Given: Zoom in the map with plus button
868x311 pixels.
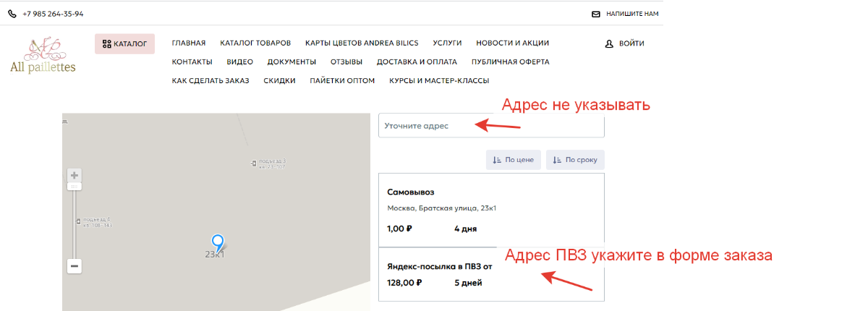Looking at the screenshot, I should pyautogui.click(x=75, y=175).
